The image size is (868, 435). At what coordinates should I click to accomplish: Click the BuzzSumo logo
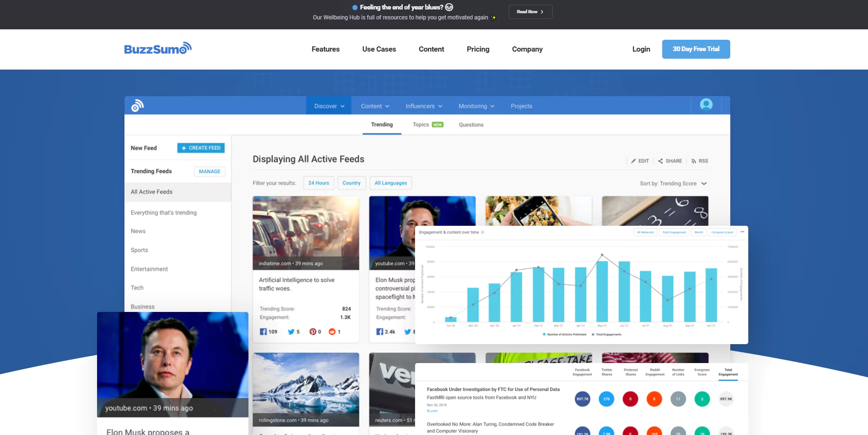(x=158, y=48)
